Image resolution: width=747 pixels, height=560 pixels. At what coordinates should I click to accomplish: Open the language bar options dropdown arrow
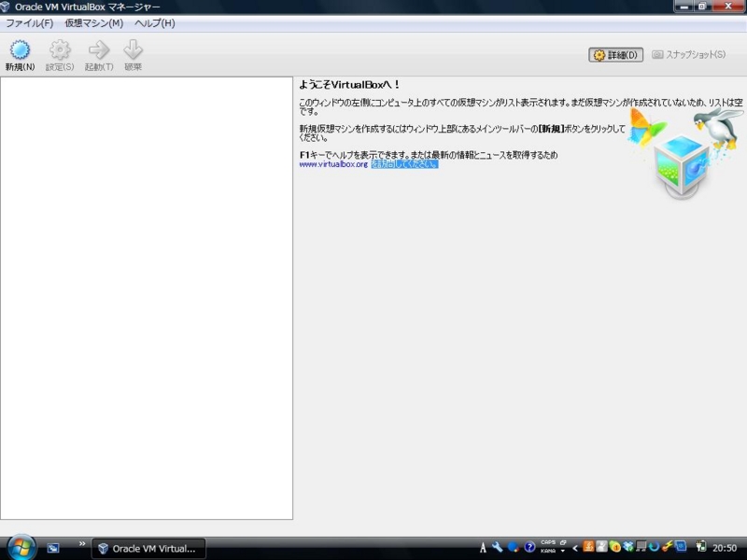563,551
